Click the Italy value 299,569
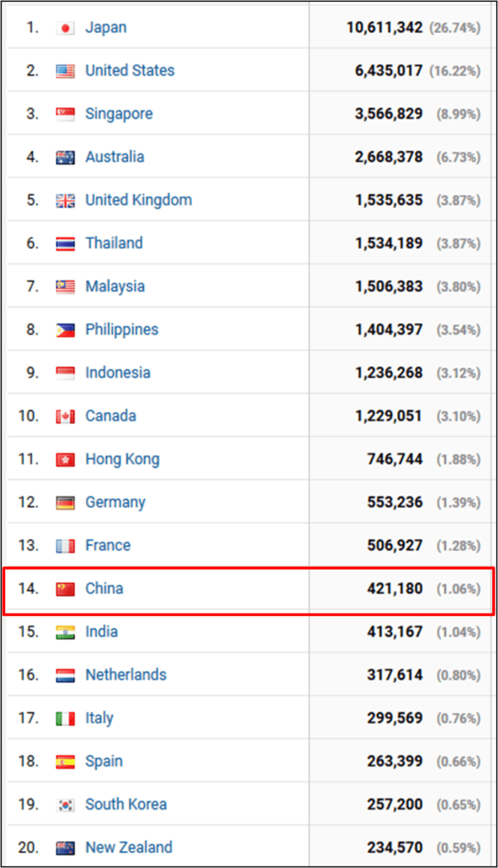Screen dimensions: 498x868 click(394, 719)
